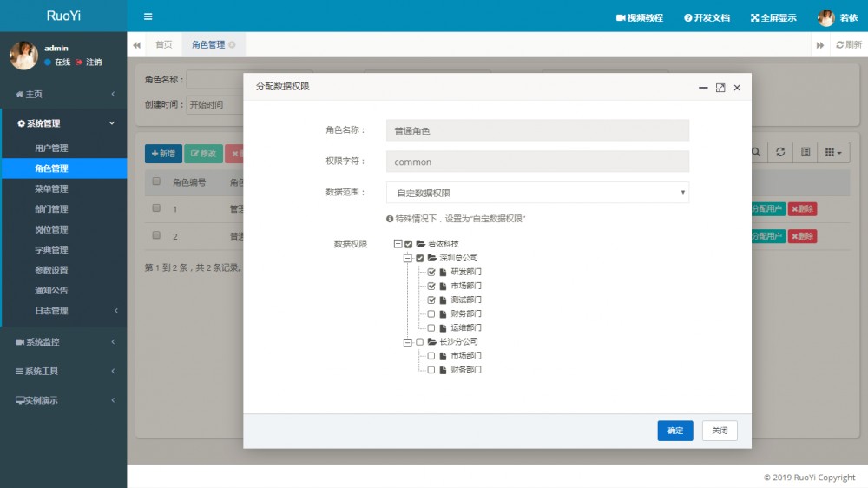The height and width of the screenshot is (488, 868).
Task: Check the 长沙分公司 checkbox
Action: click(x=419, y=342)
